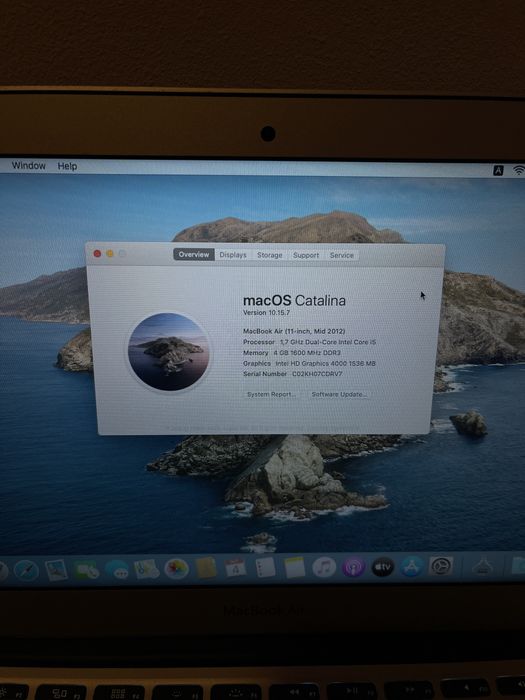Screen dimensions: 525x700
Task: Click the macOS Catalina title
Action: click(x=294, y=300)
